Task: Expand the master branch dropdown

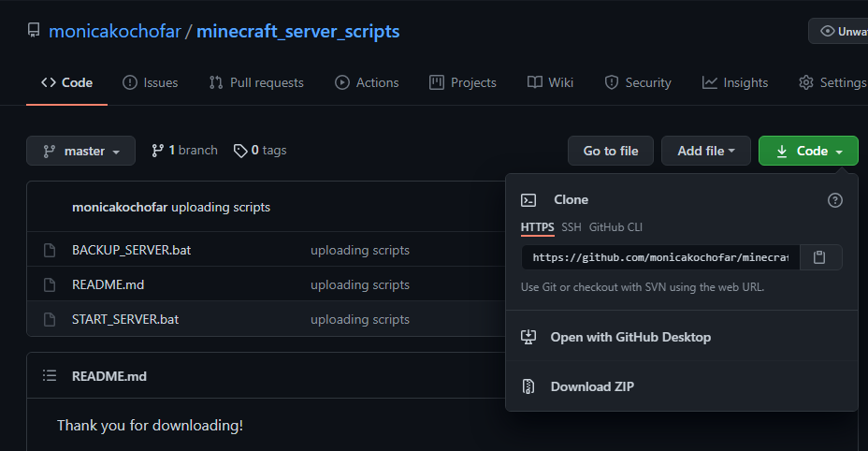Action: pyautogui.click(x=80, y=151)
